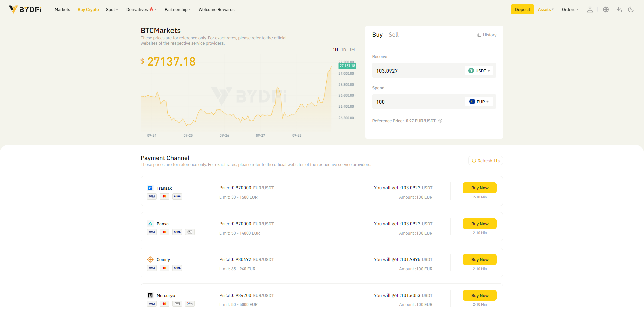644x309 pixels.
Task: Open the globe language selector
Action: coord(606,10)
